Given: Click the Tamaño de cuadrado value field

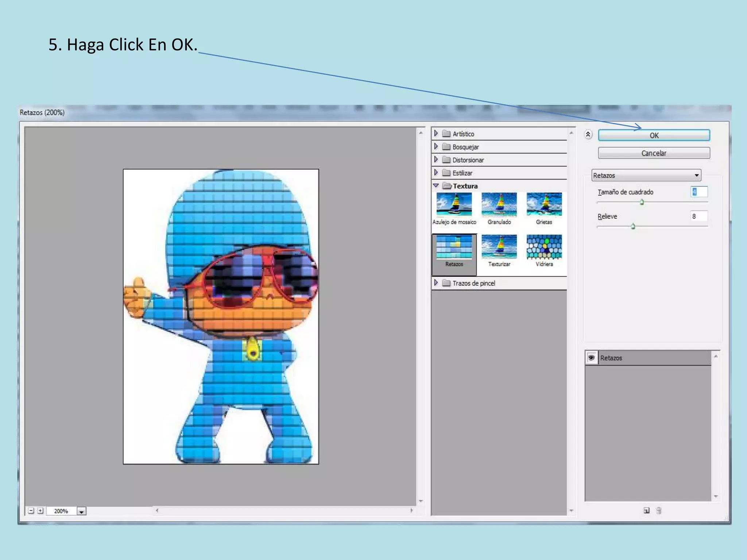Looking at the screenshot, I should (x=699, y=192).
